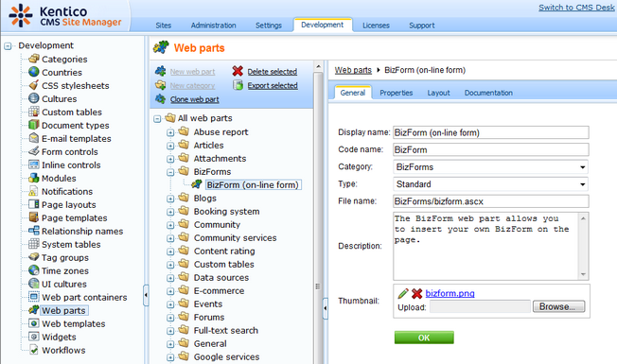617x364 pixels.
Task: Click the Kentico logo icon
Action: point(21,16)
